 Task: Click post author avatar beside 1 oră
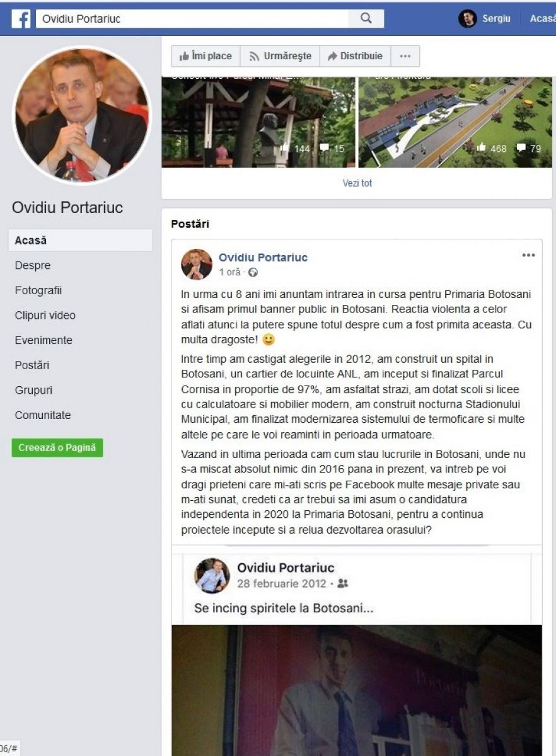(197, 264)
